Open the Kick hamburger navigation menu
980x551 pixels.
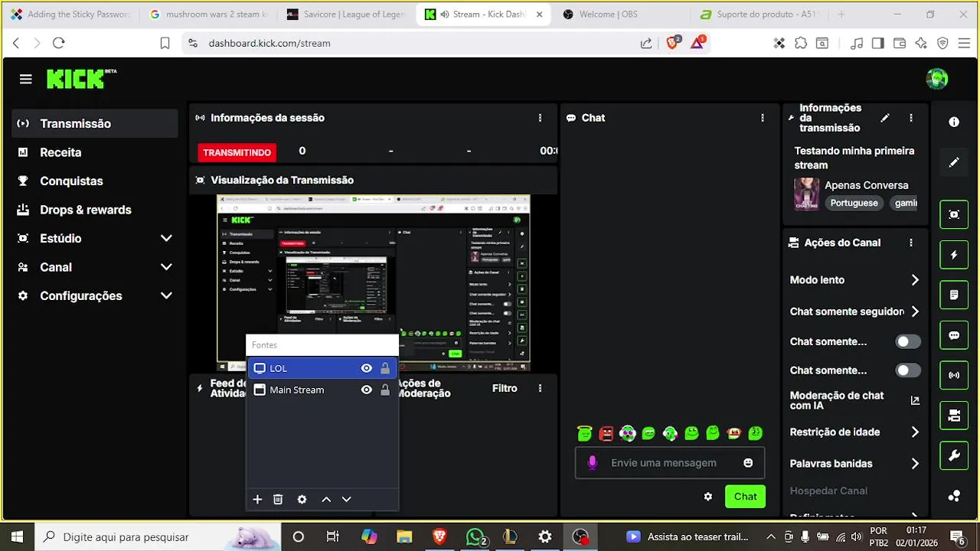point(25,79)
